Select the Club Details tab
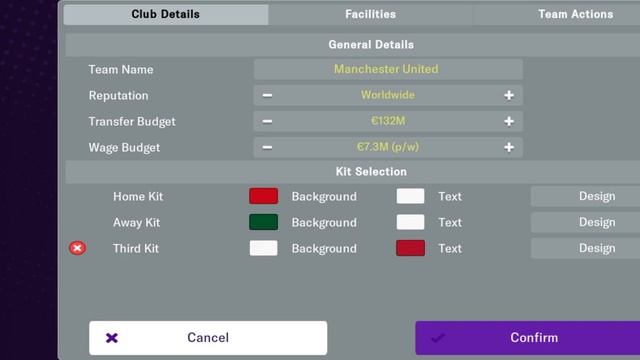 166,14
